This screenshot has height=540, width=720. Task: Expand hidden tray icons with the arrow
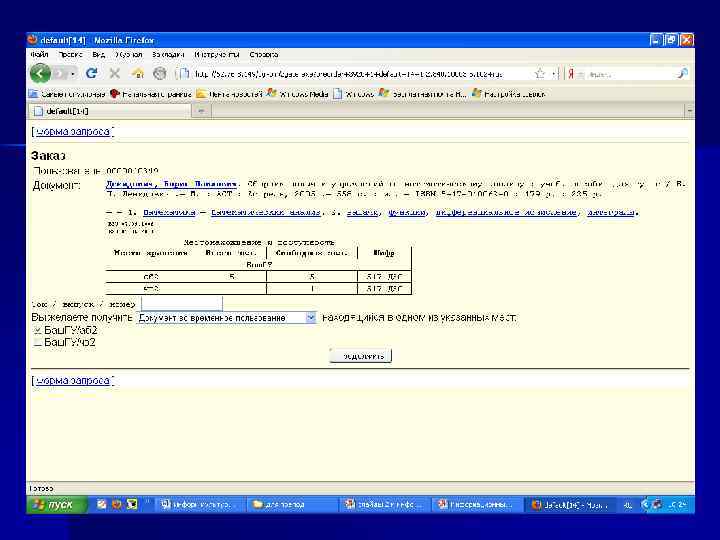coord(644,505)
